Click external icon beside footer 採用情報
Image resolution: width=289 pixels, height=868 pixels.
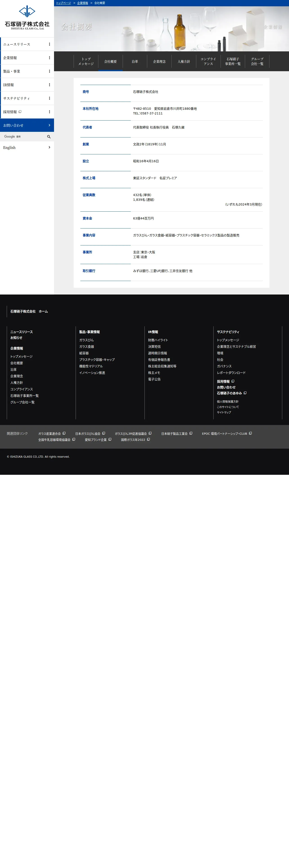(x=233, y=381)
